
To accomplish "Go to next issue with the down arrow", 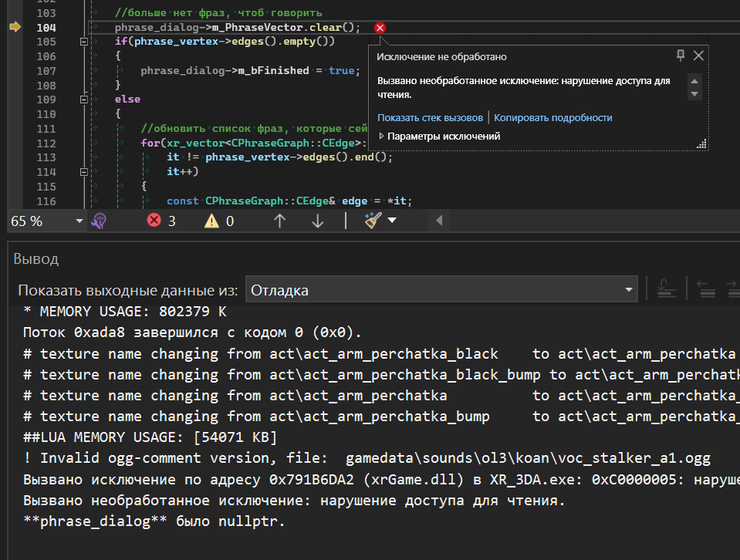I will 318,221.
